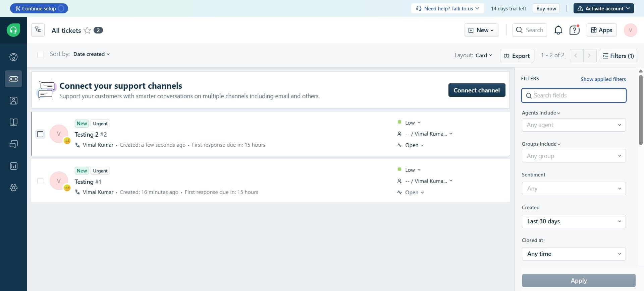Open Solutions knowledge base book icon
644x291 pixels.
coord(13,122)
